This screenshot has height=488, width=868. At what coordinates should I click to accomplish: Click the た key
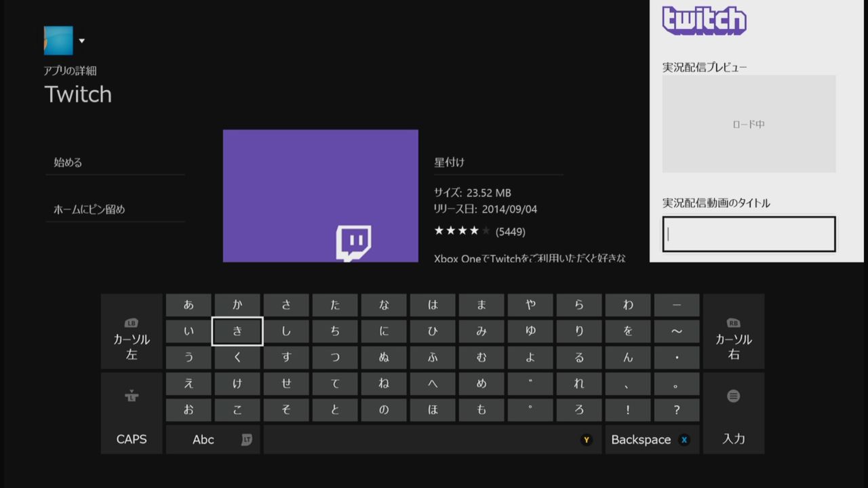pyautogui.click(x=335, y=305)
